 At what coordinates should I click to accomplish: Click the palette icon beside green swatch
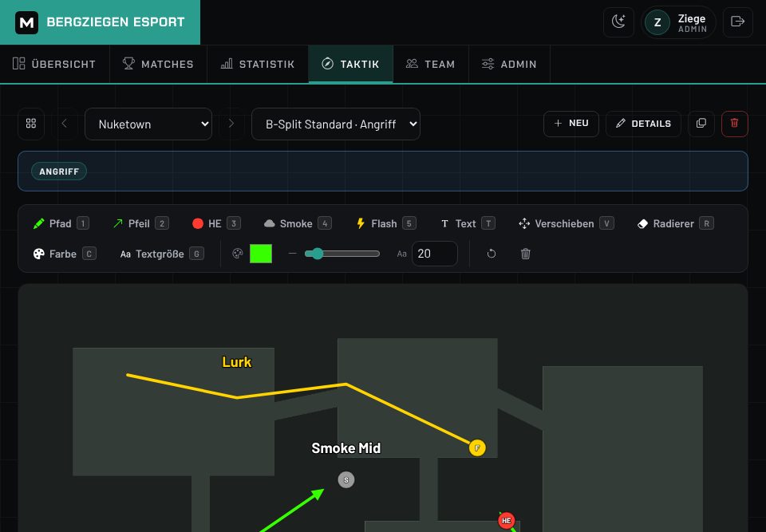coord(238,254)
